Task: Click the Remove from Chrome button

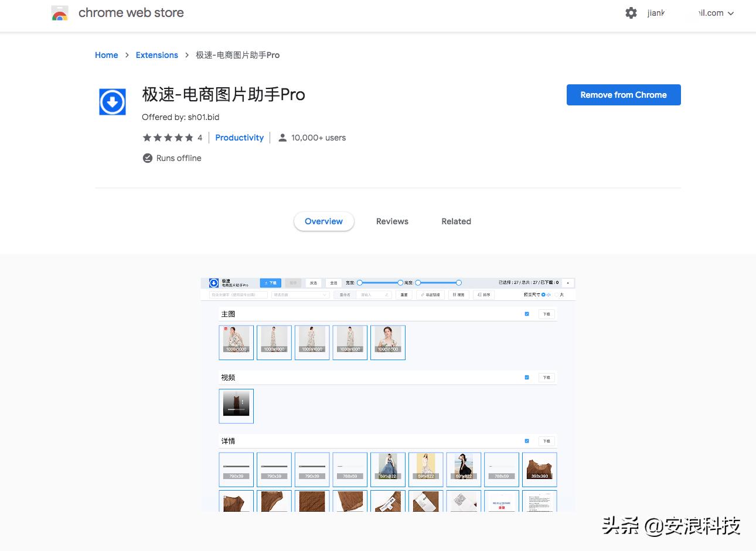Action: (623, 94)
